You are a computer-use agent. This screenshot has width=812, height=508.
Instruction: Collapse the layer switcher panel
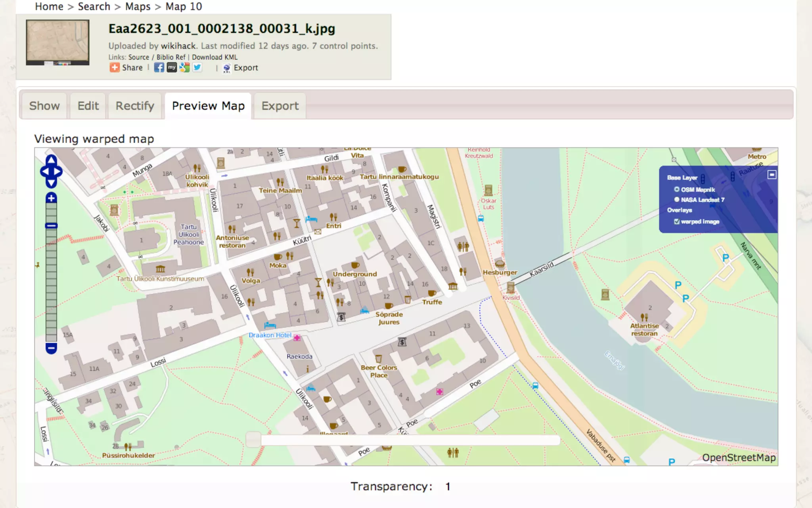tap(772, 175)
